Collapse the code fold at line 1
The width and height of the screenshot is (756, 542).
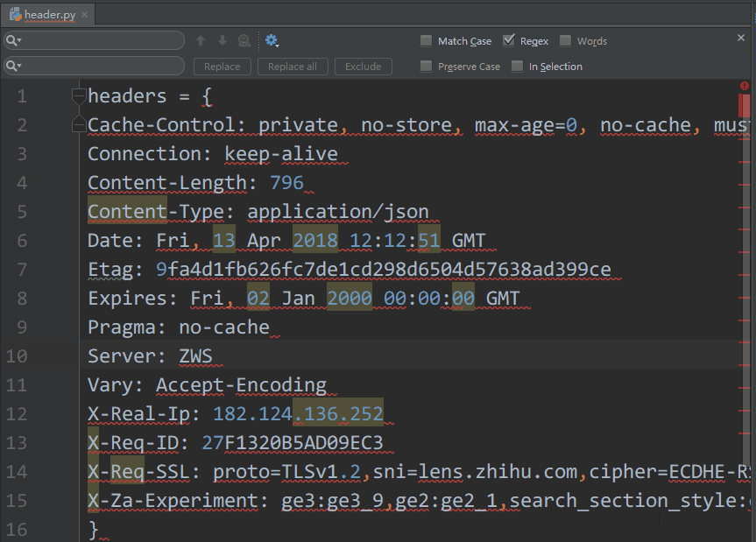click(x=79, y=96)
